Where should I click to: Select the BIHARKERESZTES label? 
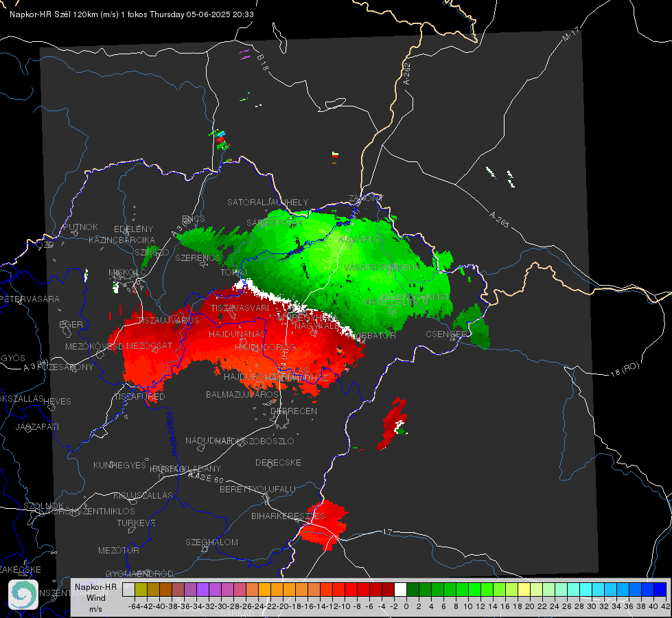[x=288, y=516]
